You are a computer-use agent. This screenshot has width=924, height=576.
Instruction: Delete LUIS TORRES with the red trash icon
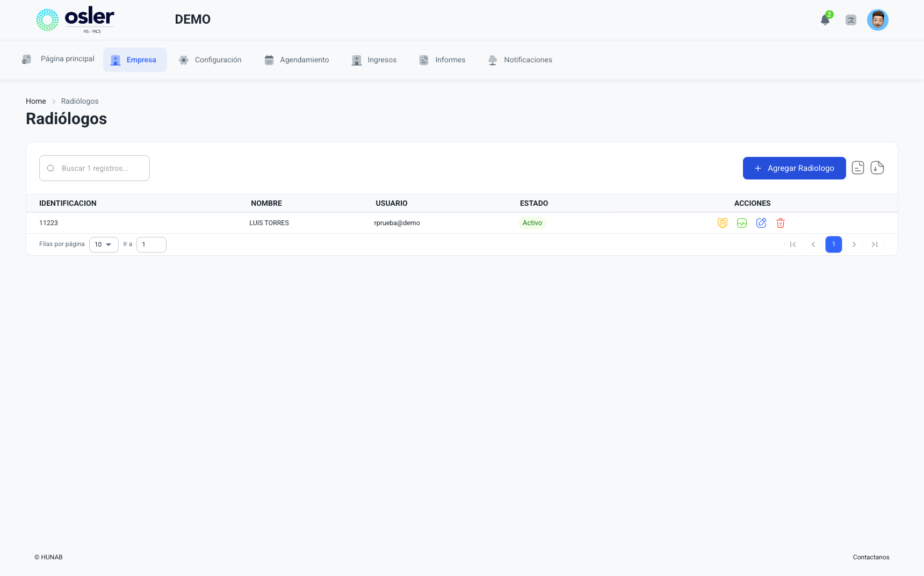coord(781,223)
